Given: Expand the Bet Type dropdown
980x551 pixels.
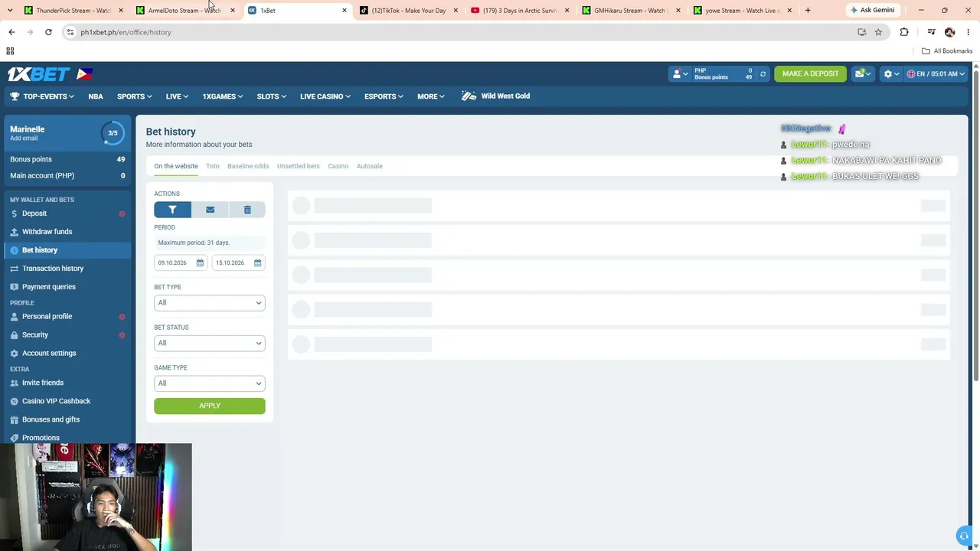Looking at the screenshot, I should point(209,303).
